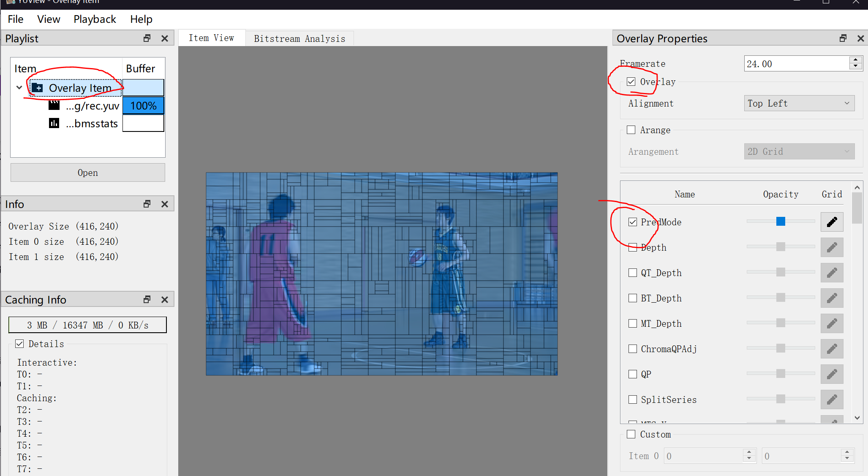Screen dimensions: 868x476
Task: Enable the Custom checkbox
Action: pos(631,434)
